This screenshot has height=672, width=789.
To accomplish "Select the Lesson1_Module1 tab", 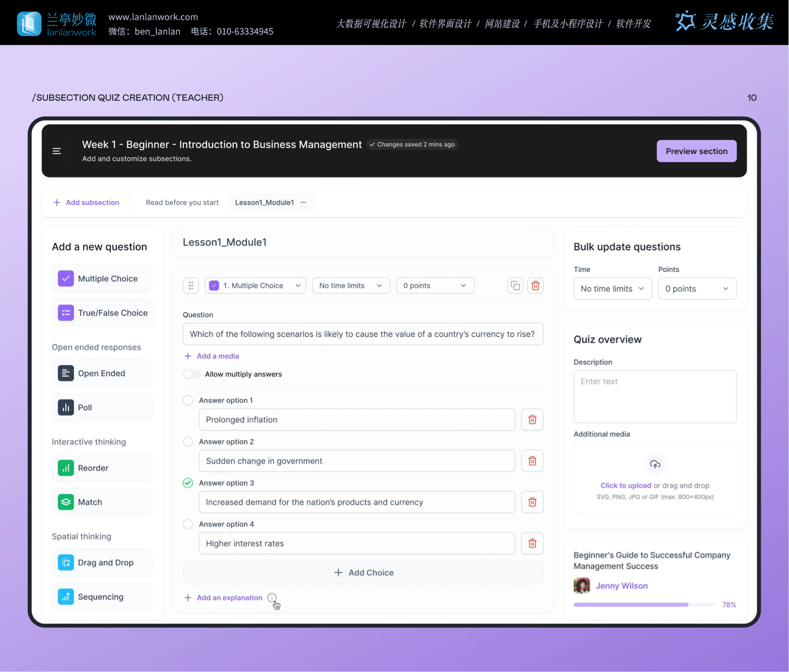I will (264, 203).
